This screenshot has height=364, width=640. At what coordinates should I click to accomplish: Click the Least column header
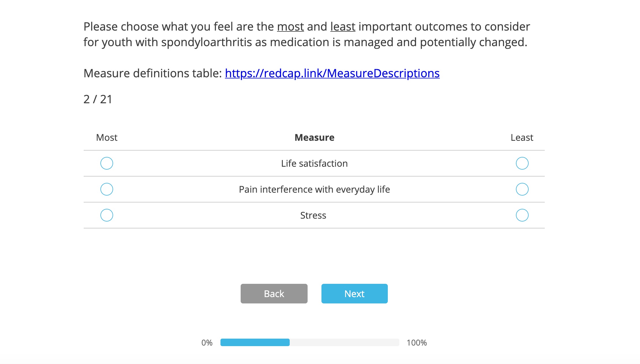[522, 138]
